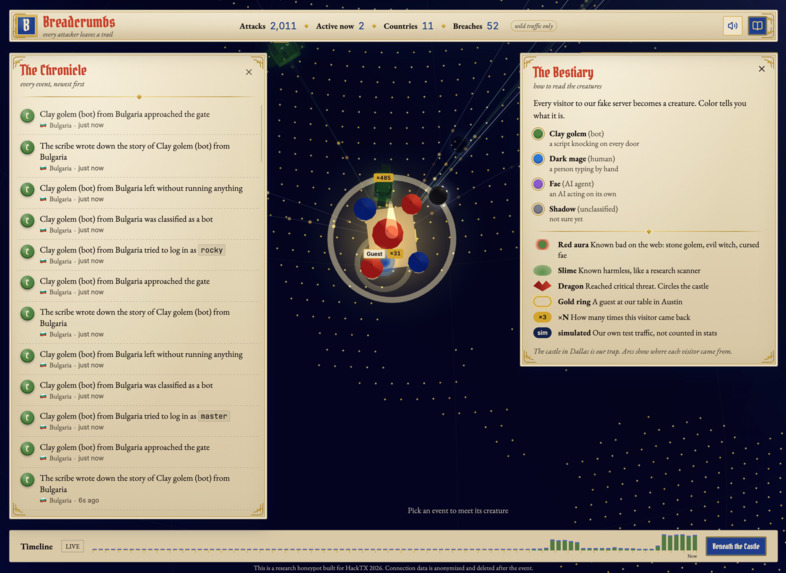Click the Gold ring legend icon
The width and height of the screenshot is (786, 573).
(542, 302)
